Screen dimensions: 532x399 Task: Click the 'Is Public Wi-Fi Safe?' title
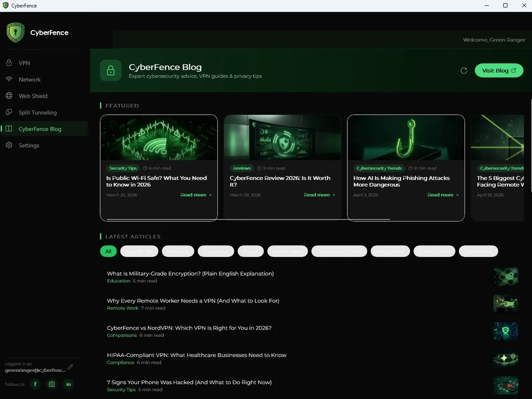[x=157, y=181]
